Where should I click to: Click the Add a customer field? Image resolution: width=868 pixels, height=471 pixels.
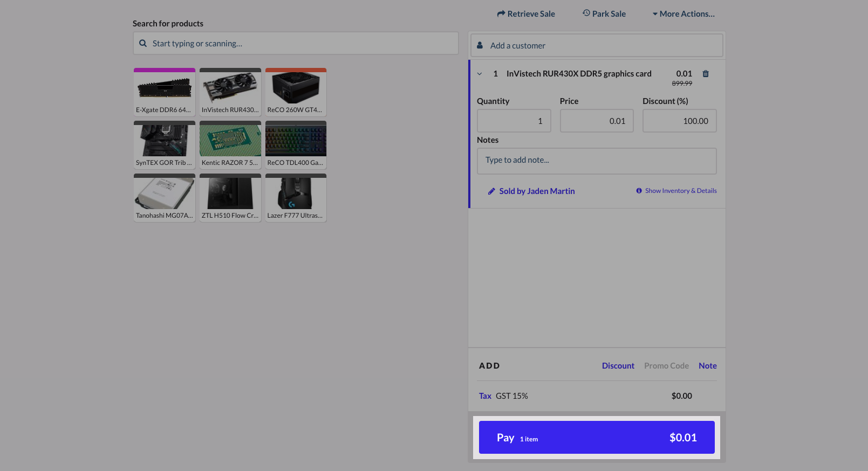597,45
